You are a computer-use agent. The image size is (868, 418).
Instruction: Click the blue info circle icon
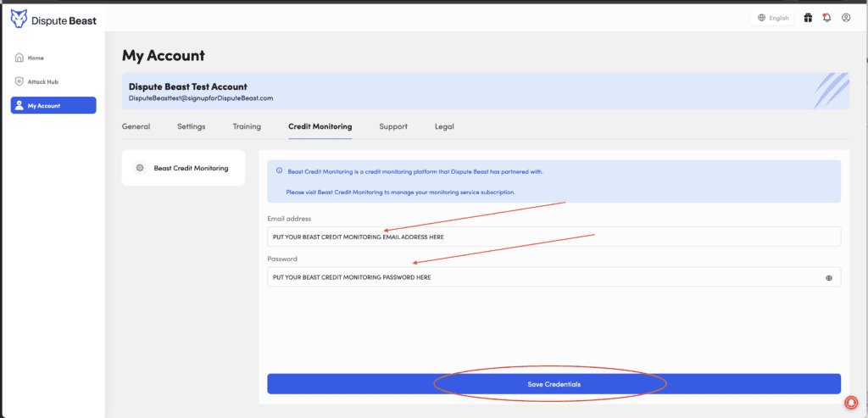pyautogui.click(x=279, y=170)
